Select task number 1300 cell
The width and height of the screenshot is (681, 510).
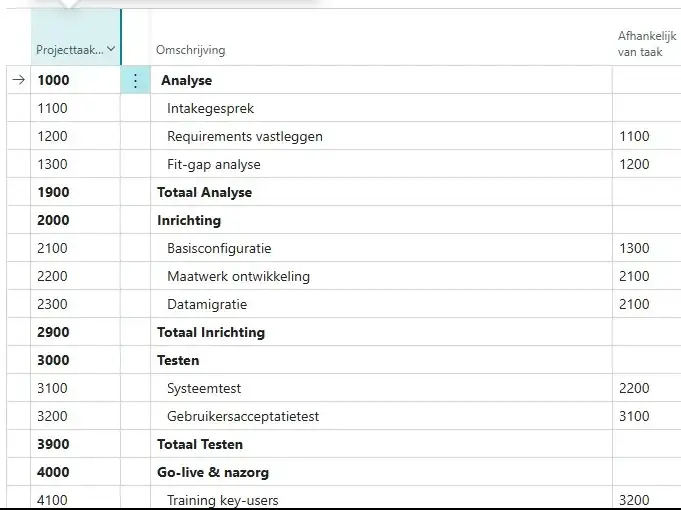point(76,164)
